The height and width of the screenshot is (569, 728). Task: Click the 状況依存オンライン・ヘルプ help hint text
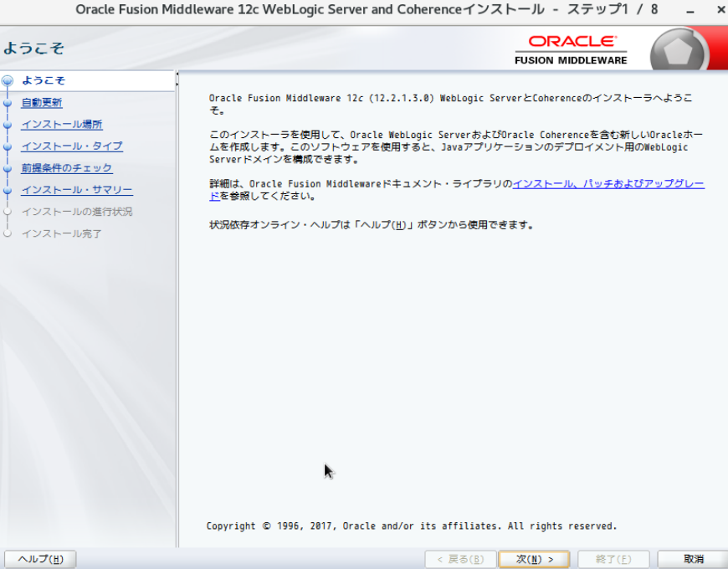372,225
